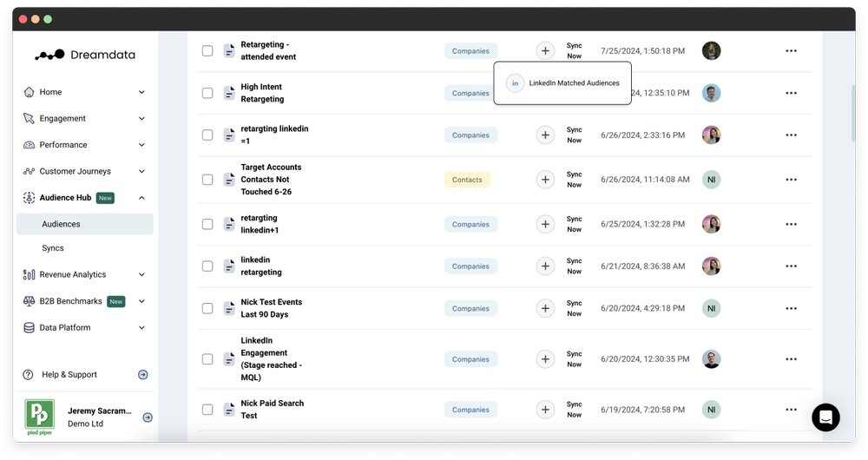Viewport: 868px width, 460px height.
Task: Check the linkedin retargeting row
Action: tap(207, 266)
